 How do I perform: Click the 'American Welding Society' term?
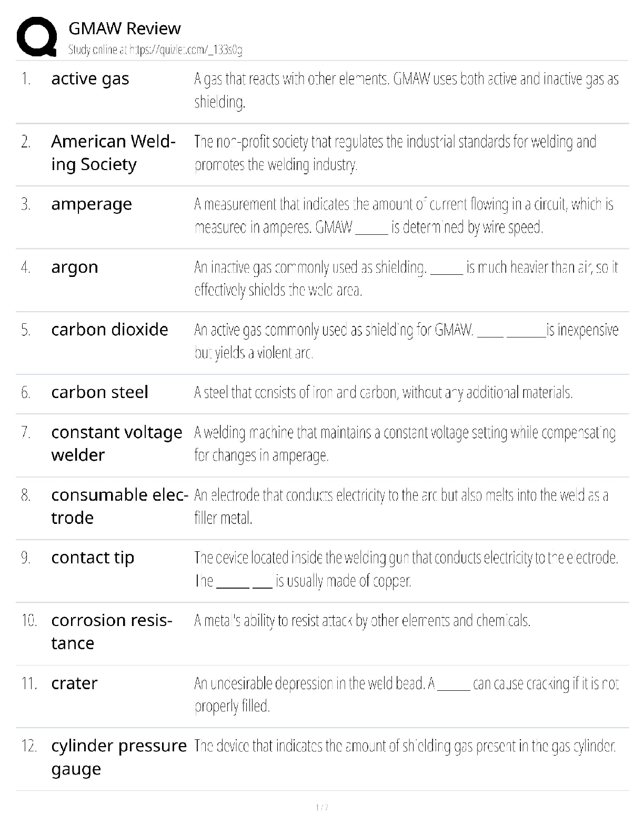coord(113,153)
